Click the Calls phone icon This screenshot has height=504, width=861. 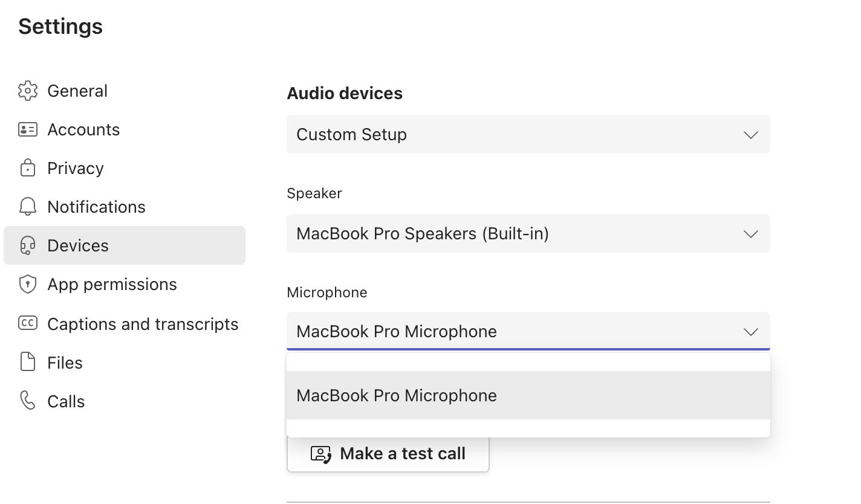[28, 401]
